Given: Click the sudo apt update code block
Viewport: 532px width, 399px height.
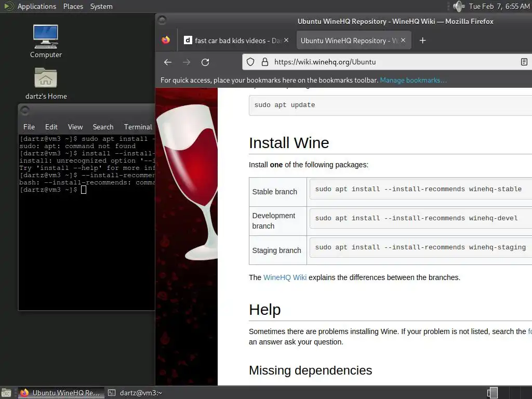Looking at the screenshot, I should click(x=390, y=105).
